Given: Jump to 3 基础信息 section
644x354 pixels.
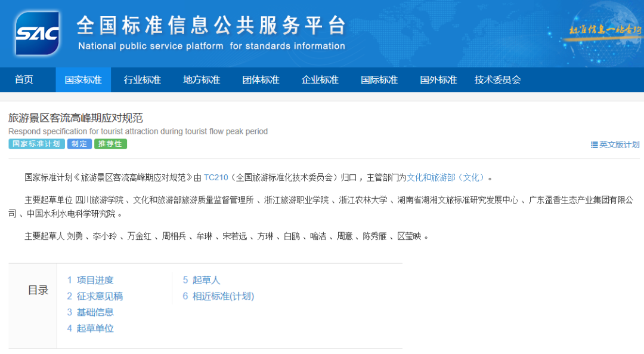Looking at the screenshot, I should pos(91,312).
